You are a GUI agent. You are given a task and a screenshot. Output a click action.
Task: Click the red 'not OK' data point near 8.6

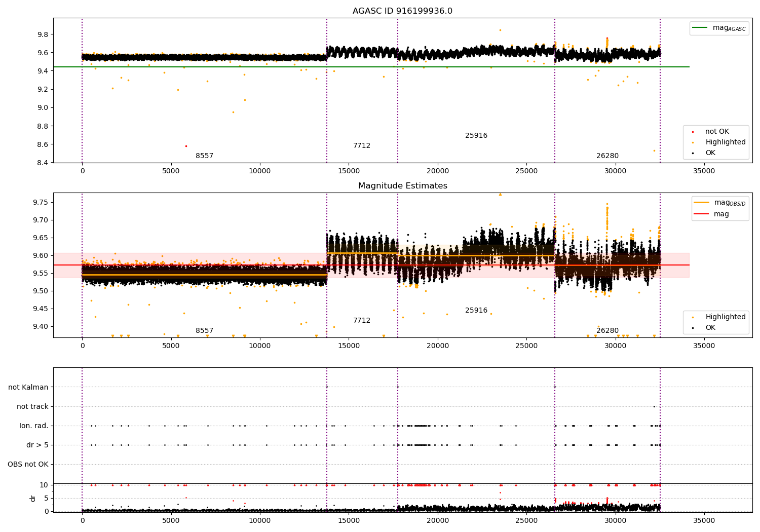pyautogui.click(x=186, y=146)
